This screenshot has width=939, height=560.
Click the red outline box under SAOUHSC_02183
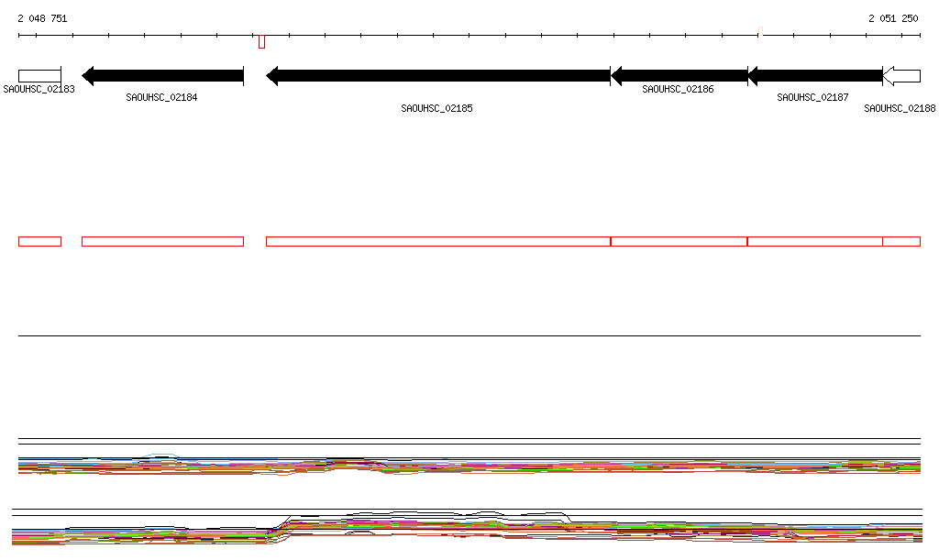click(39, 242)
